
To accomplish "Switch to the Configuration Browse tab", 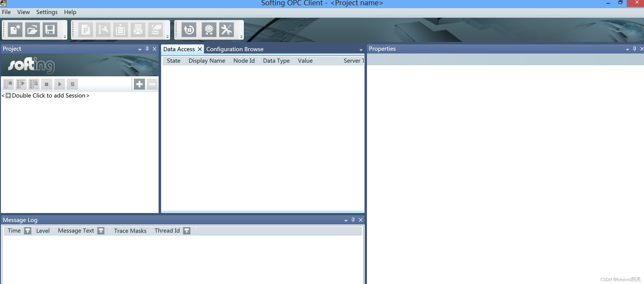I will [235, 49].
